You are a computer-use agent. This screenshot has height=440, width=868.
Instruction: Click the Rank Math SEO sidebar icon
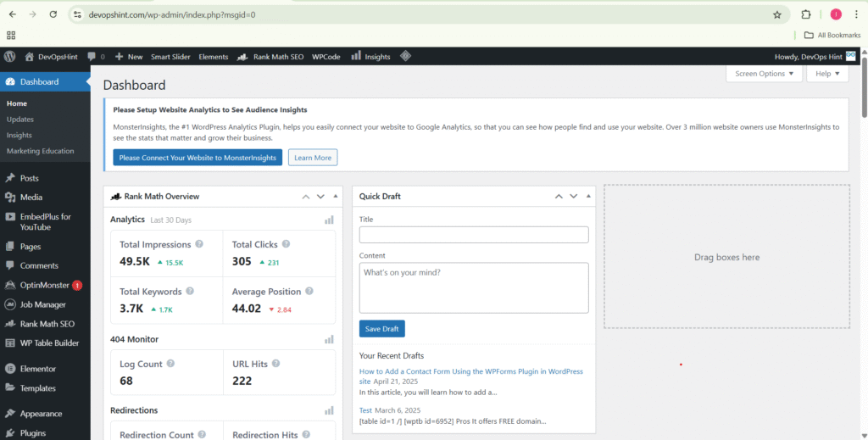(x=10, y=324)
